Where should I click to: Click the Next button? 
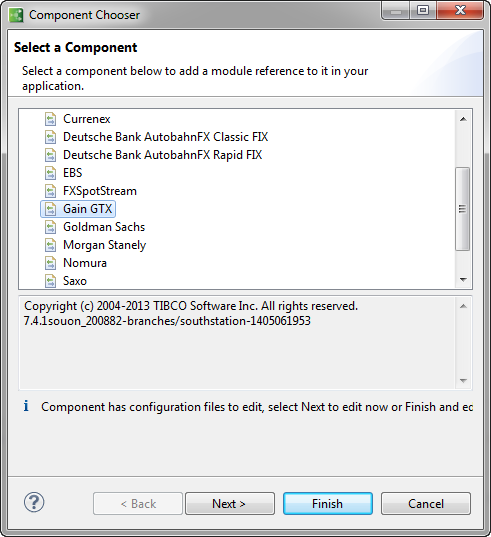[x=230, y=503]
